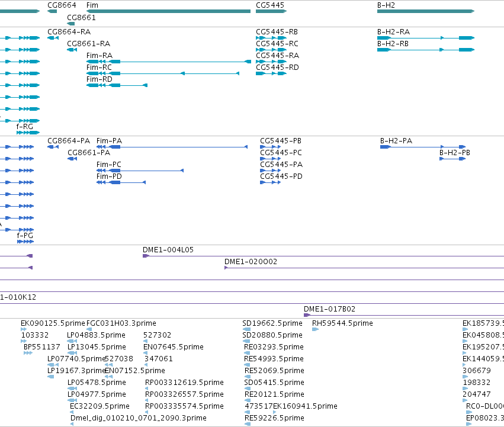Image resolution: width=504 pixels, height=427 pixels.
Task: Select protein CG5445-PD
Action: (281, 176)
